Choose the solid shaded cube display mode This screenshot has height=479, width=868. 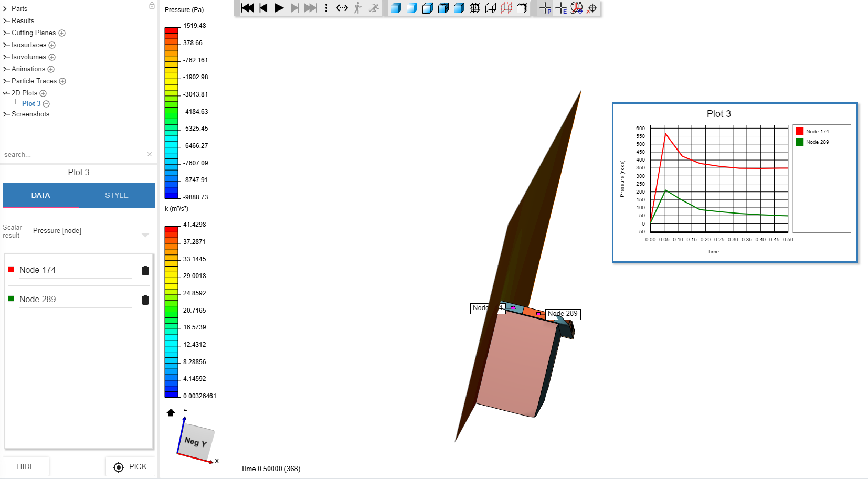[396, 8]
